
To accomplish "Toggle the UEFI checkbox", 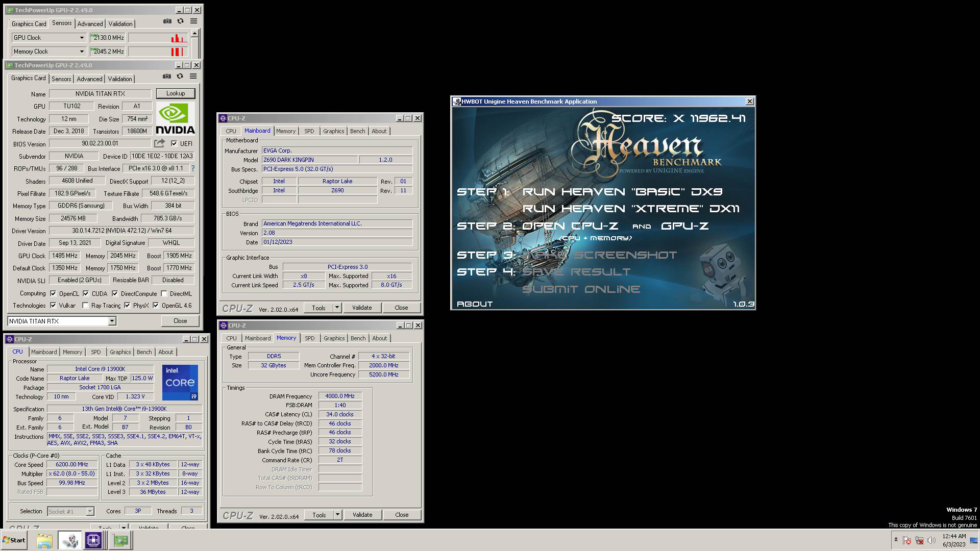I will tap(174, 143).
